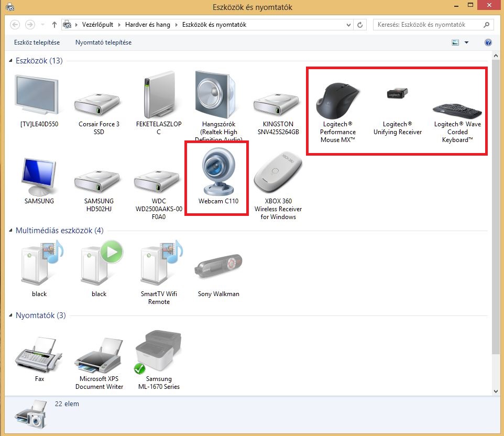504x436 pixels.
Task: Expand the arrow after Hardver és hang breadcrumb
Action: [x=176, y=25]
